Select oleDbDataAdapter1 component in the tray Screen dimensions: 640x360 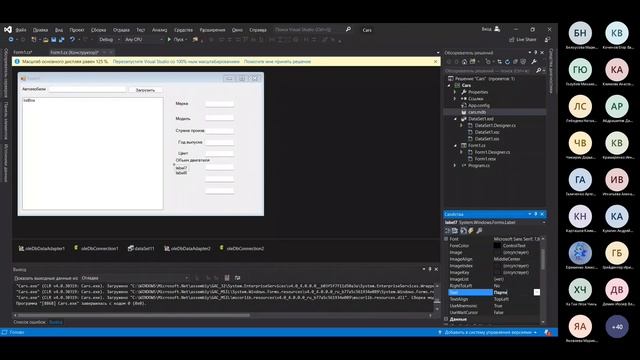tap(41, 248)
